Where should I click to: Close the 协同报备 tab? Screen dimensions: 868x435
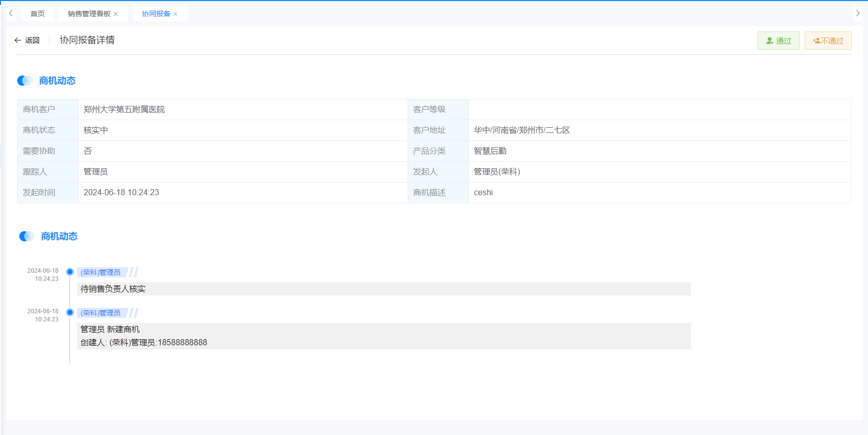(175, 14)
